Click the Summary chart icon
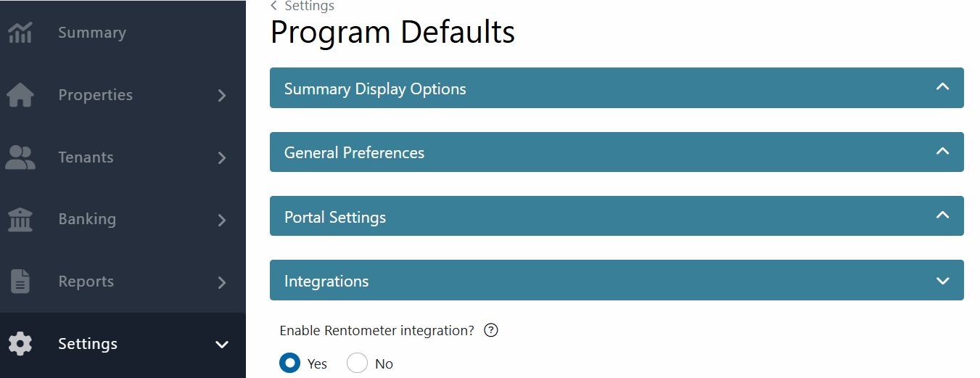Screen dimensions: 980x378 [20, 33]
